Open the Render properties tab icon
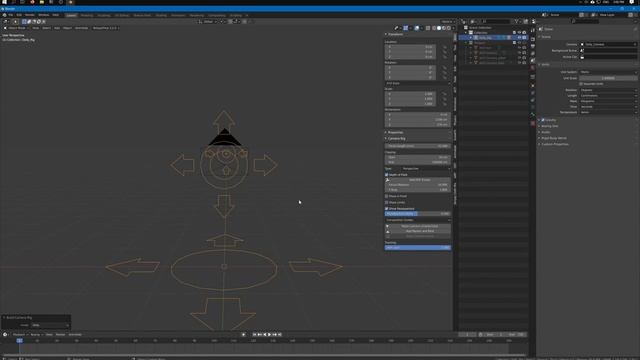The height and width of the screenshot is (360, 640). pyautogui.click(x=533, y=39)
